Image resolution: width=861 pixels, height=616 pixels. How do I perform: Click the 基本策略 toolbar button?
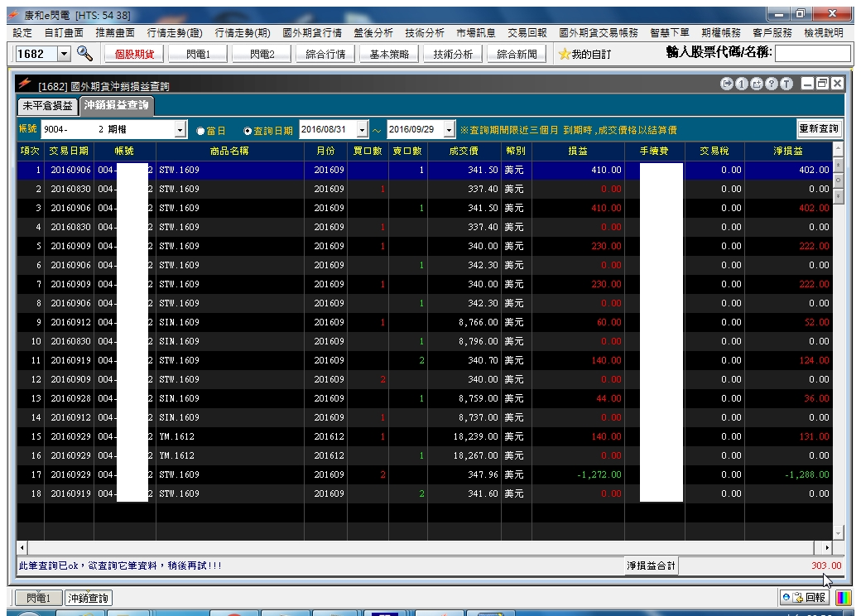[389, 54]
